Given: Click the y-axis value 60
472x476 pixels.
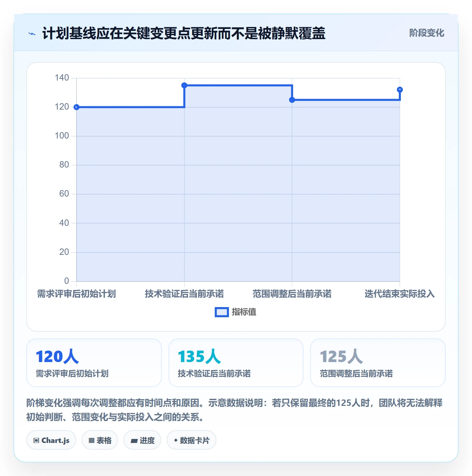Looking at the screenshot, I should tap(64, 194).
